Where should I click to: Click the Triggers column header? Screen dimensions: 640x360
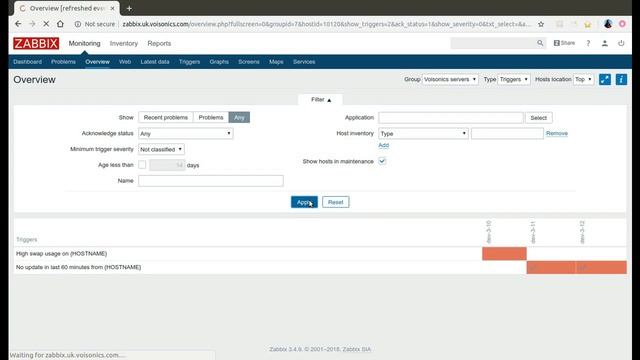[27, 240]
